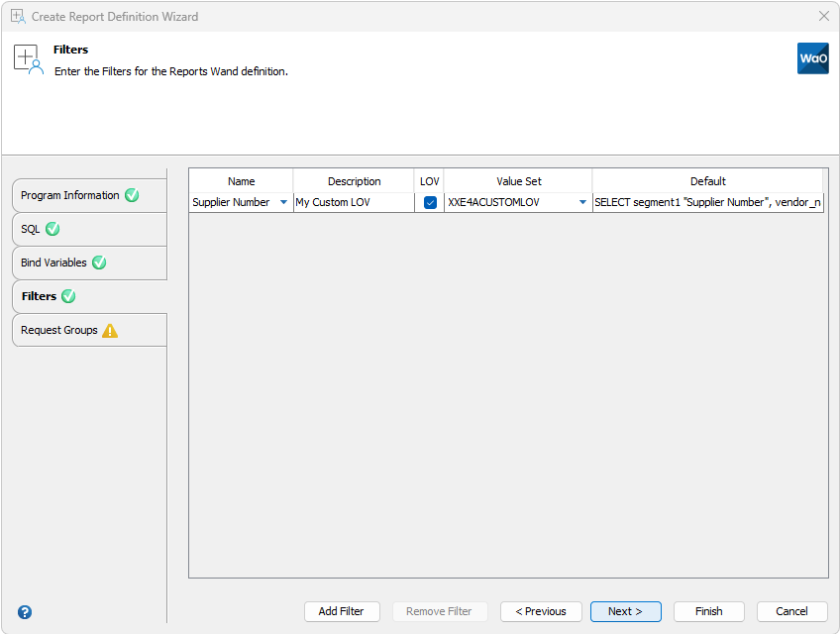Click the checkmark beside Program Information

132,195
